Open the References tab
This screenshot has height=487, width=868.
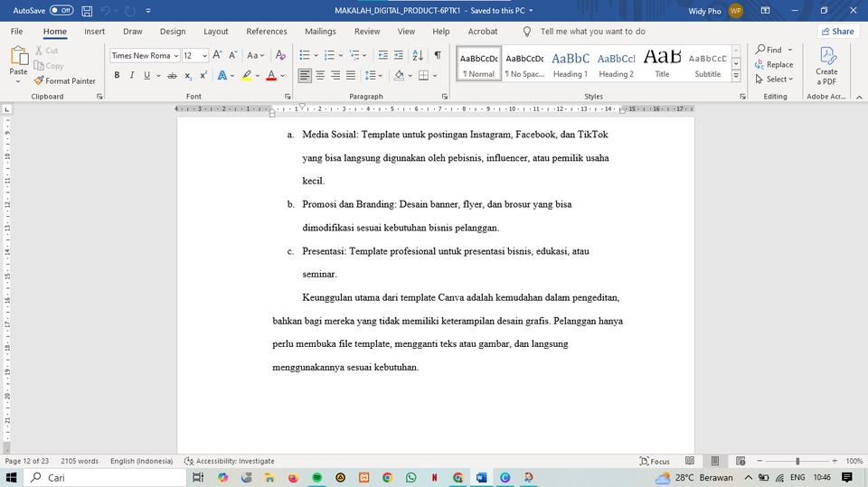click(266, 32)
